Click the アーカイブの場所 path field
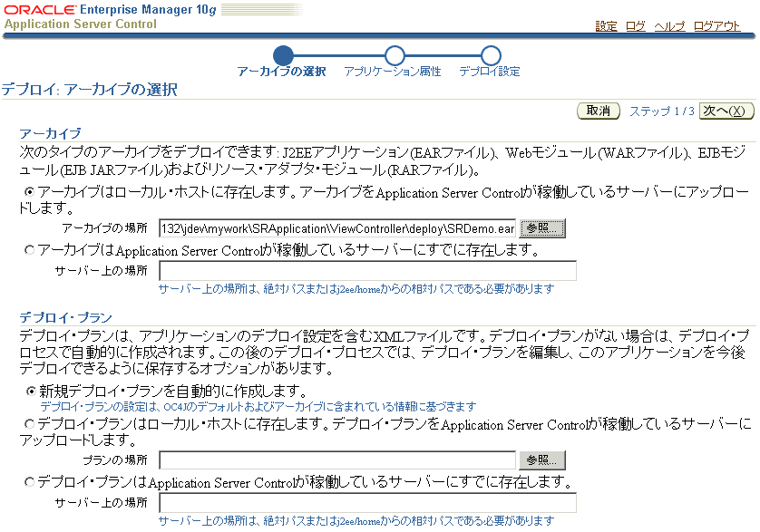Viewport: 760px width, 532px height. point(337,228)
